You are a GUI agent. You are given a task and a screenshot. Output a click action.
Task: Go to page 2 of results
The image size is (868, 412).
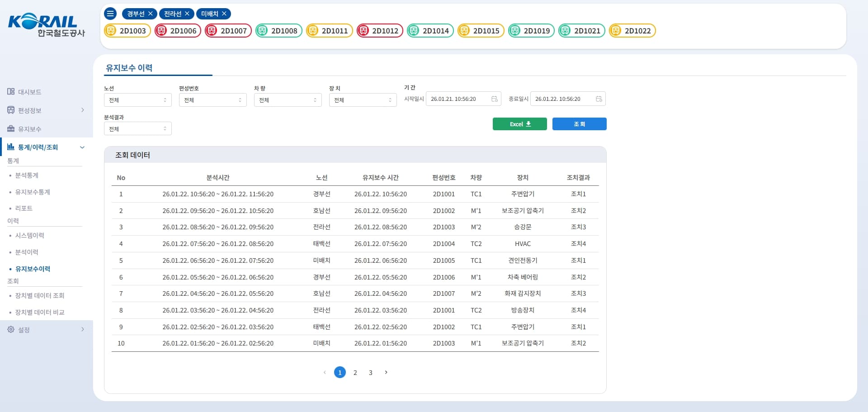point(355,373)
